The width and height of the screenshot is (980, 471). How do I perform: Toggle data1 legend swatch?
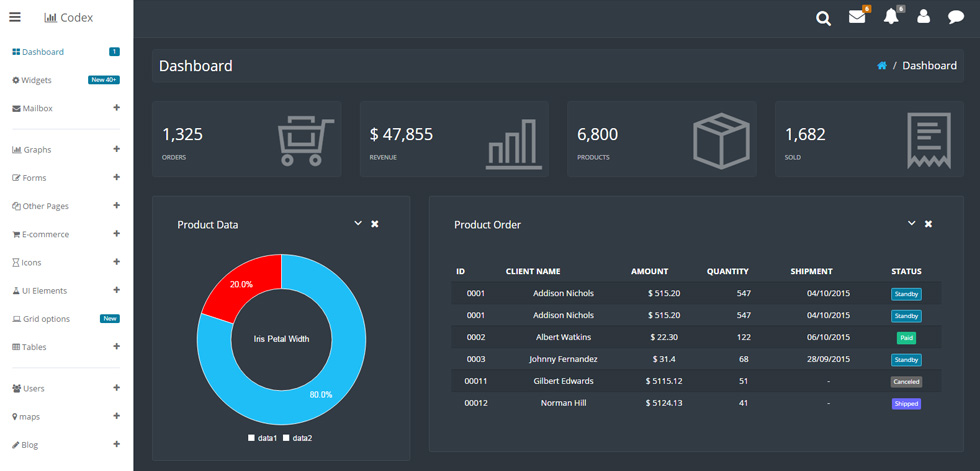click(x=251, y=438)
